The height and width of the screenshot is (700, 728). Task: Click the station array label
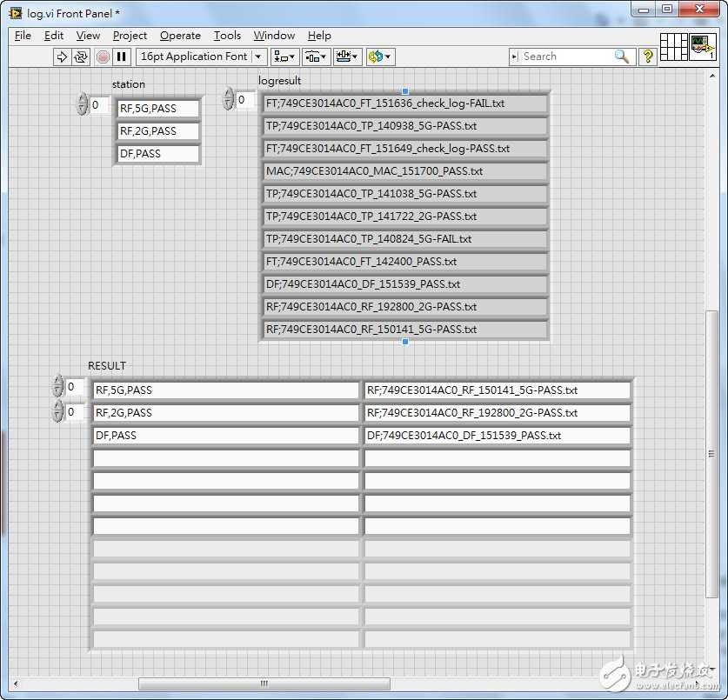(129, 84)
